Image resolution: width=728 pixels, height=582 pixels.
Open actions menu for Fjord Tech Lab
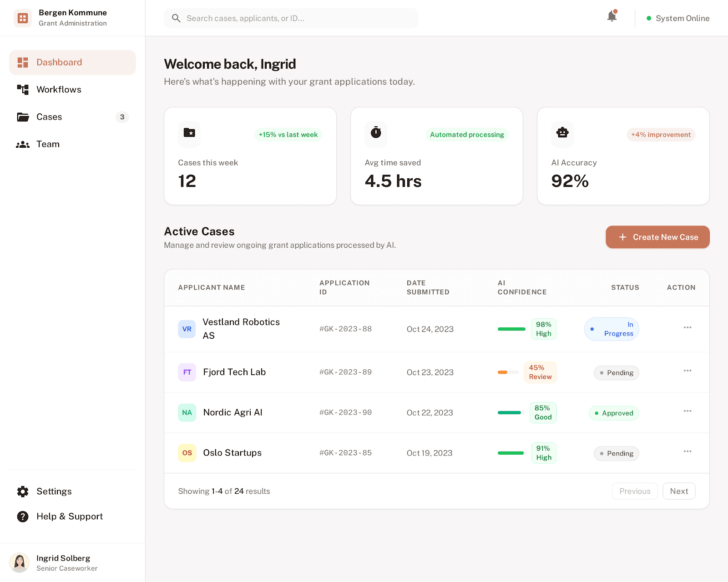pos(688,371)
